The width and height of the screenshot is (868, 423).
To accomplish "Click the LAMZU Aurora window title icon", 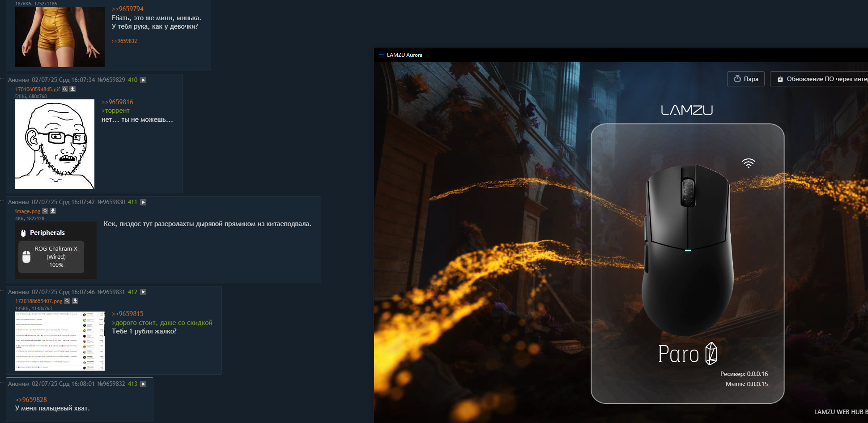I will coord(381,55).
